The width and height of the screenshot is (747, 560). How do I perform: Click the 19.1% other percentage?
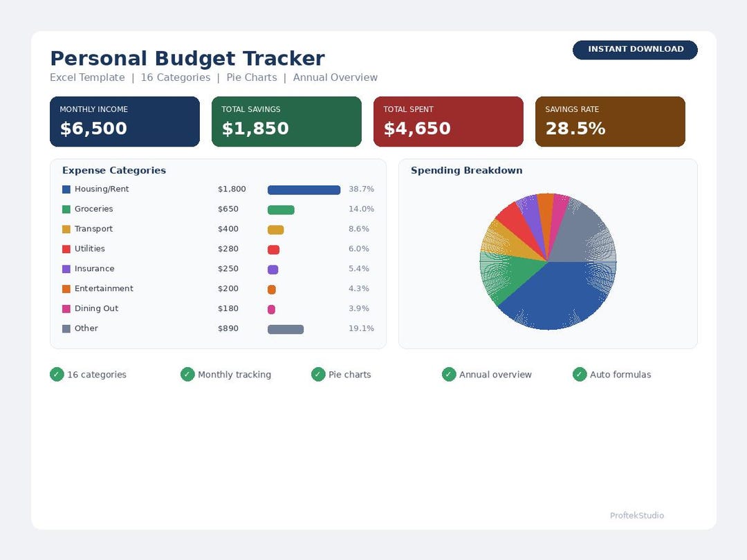pyautogui.click(x=361, y=328)
